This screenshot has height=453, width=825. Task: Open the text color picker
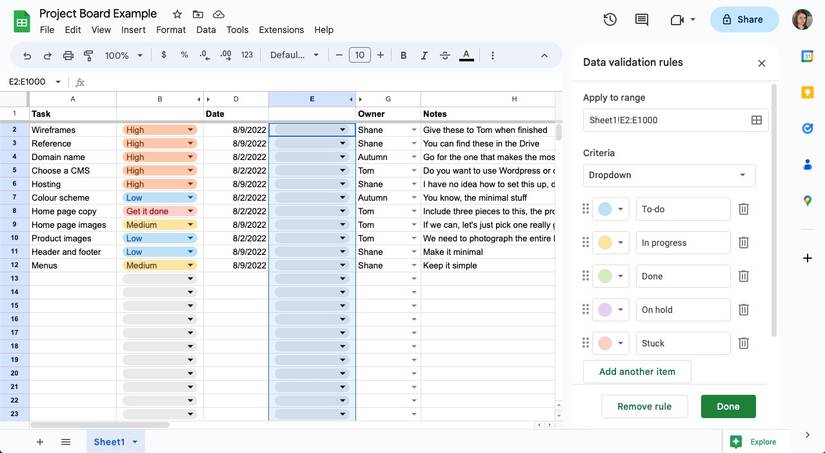click(466, 55)
